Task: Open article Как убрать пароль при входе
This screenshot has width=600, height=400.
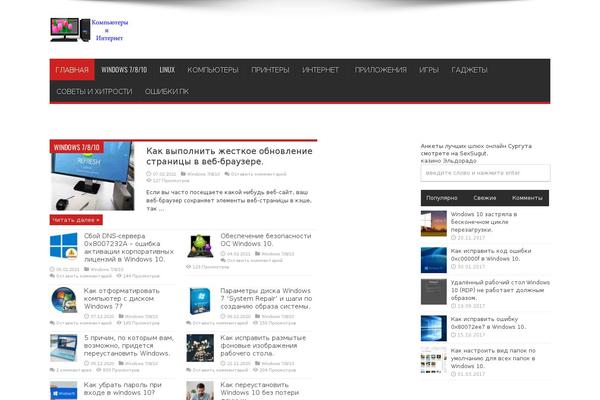Action: coord(122,389)
